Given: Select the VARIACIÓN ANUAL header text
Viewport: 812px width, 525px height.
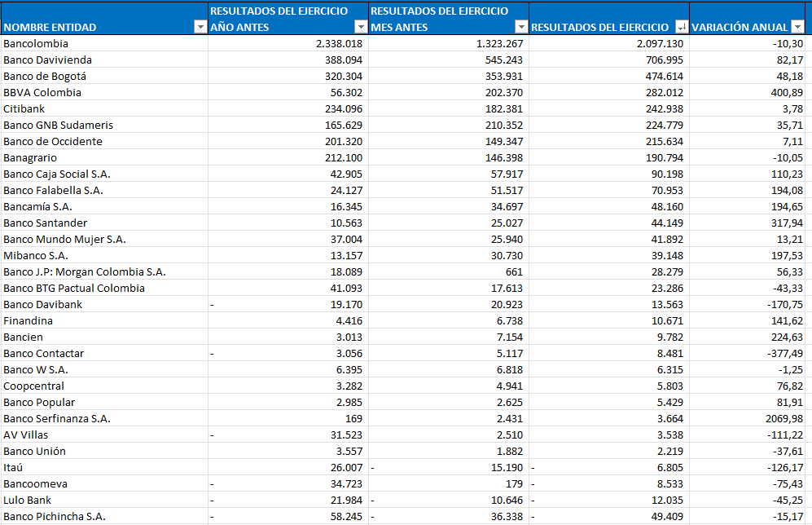Looking at the screenshot, I should 740,28.
